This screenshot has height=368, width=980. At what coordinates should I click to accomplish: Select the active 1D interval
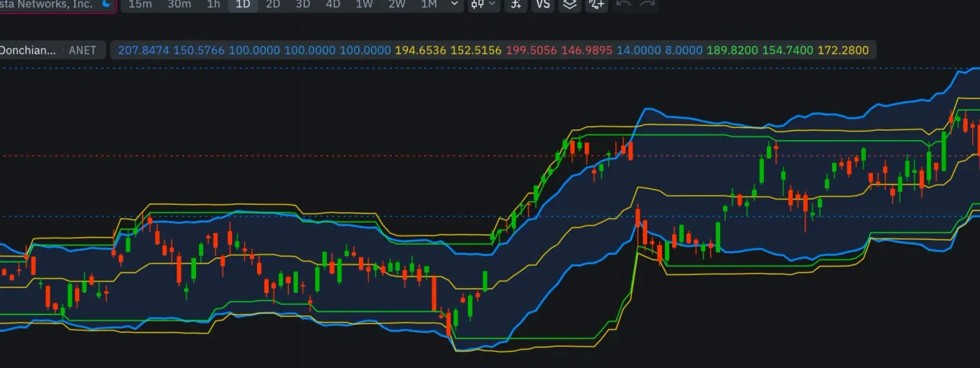(243, 4)
